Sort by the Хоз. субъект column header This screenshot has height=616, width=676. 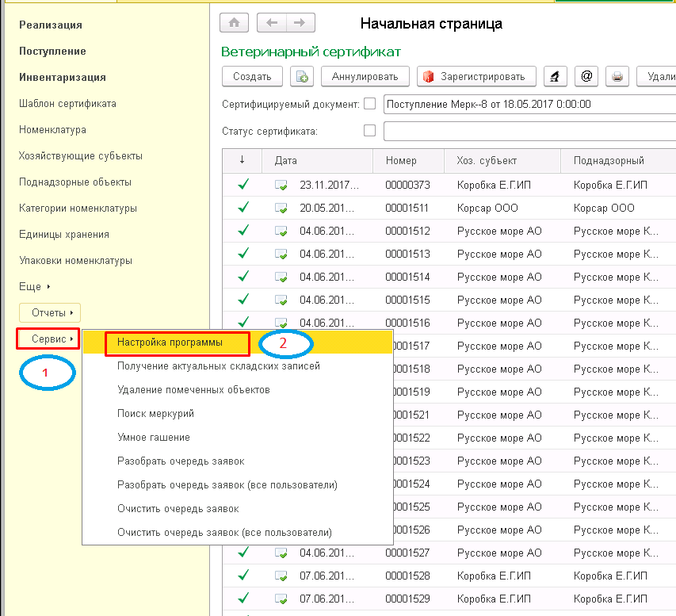[x=502, y=160]
